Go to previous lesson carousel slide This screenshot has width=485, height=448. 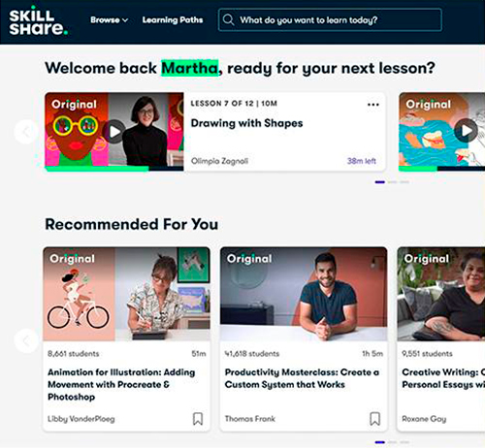pyautogui.click(x=26, y=132)
